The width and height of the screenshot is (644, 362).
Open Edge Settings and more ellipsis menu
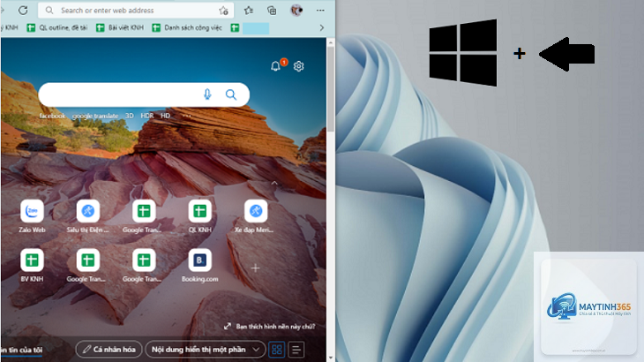point(320,11)
